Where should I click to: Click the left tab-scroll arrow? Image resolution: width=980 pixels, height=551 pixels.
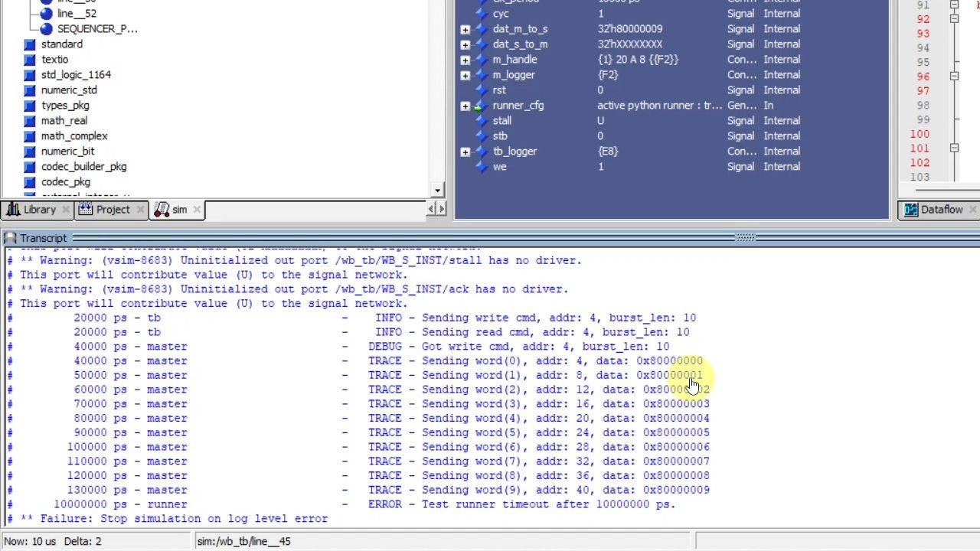(x=431, y=210)
